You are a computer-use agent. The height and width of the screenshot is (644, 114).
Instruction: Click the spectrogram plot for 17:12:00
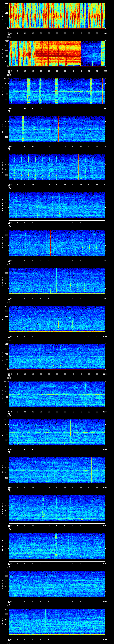click(57, 432)
